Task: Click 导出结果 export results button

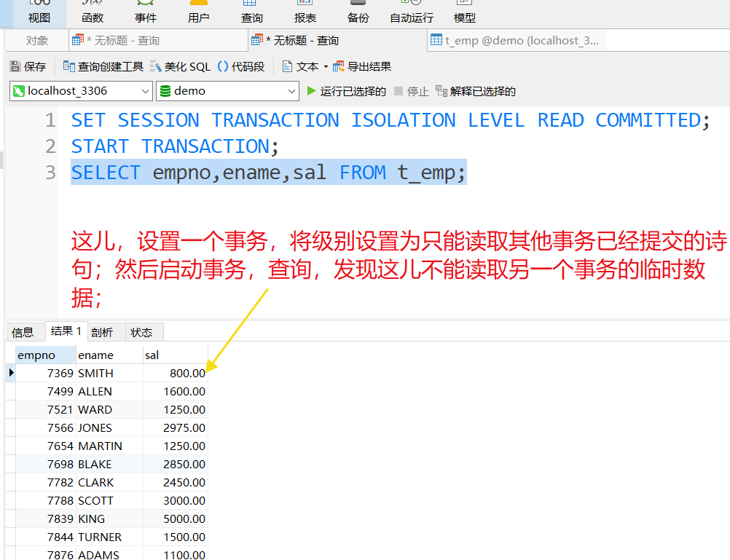Action: pos(362,66)
